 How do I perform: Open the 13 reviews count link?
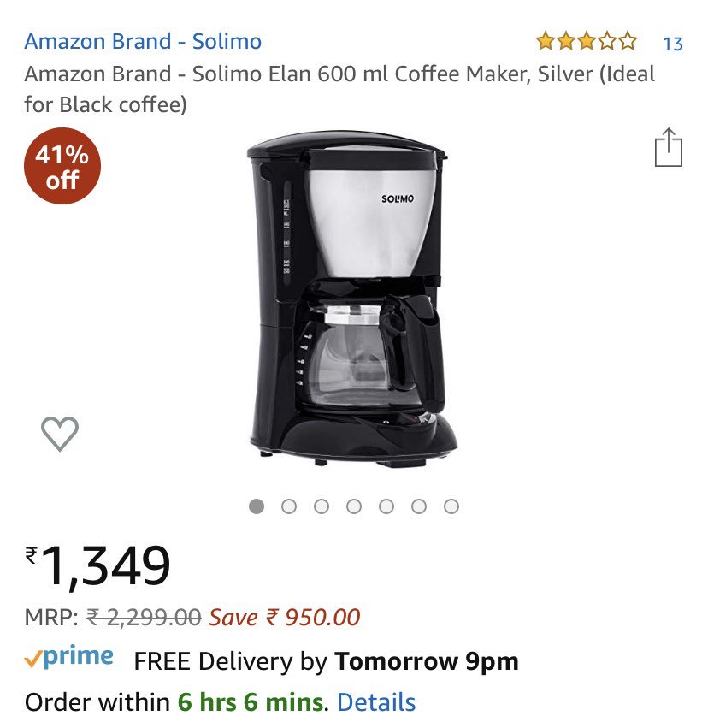click(673, 44)
